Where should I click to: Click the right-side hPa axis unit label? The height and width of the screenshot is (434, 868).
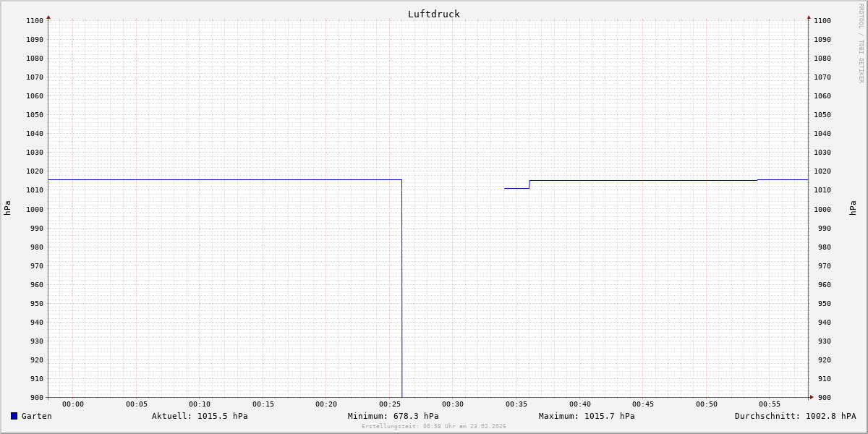pyautogui.click(x=853, y=208)
